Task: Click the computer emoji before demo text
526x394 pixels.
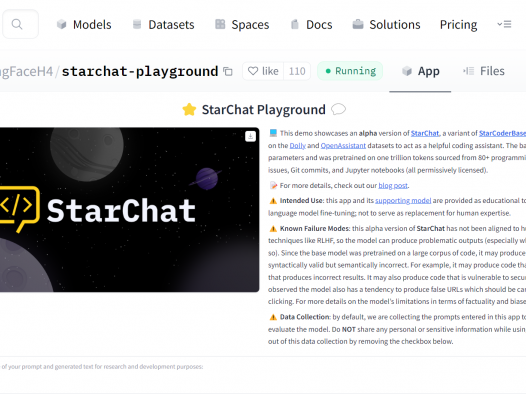Action: tap(273, 133)
